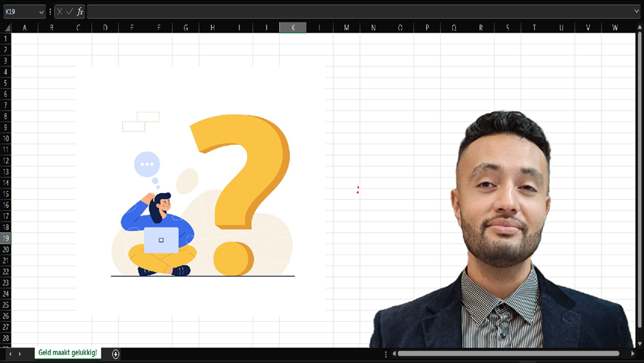This screenshot has width=644, height=363.
Task: Click the horizontal scrollbar right arrow
Action: (633, 354)
